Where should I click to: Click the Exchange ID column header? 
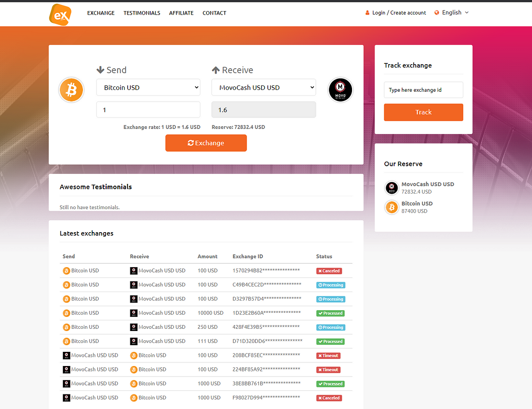click(248, 257)
